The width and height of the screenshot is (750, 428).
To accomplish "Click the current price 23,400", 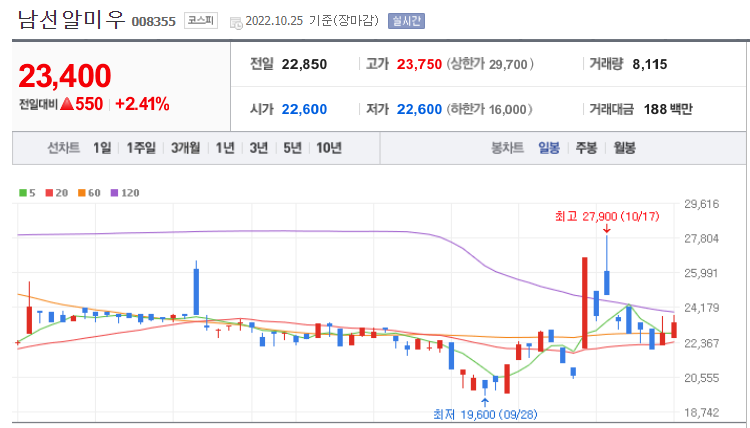I will 65,76.
